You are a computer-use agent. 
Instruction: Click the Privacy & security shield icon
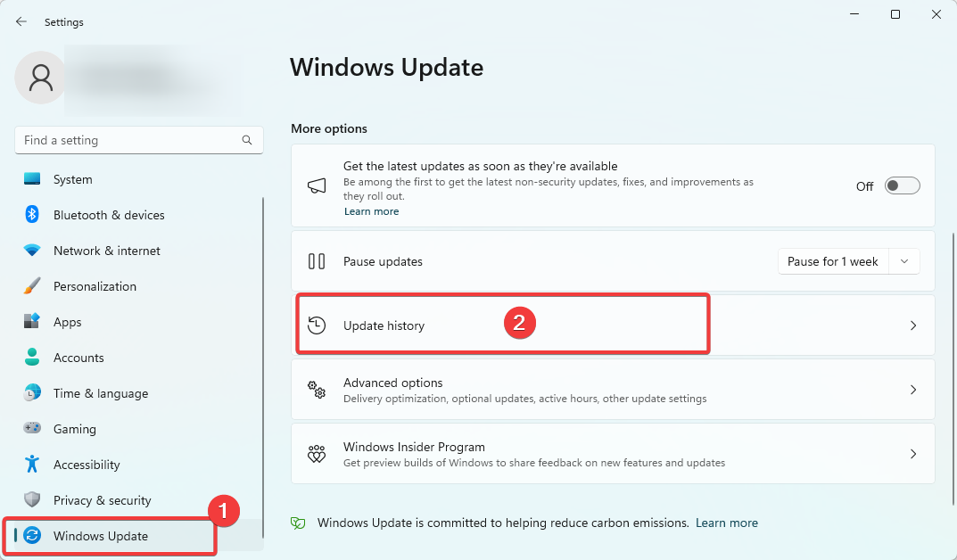pyautogui.click(x=32, y=500)
